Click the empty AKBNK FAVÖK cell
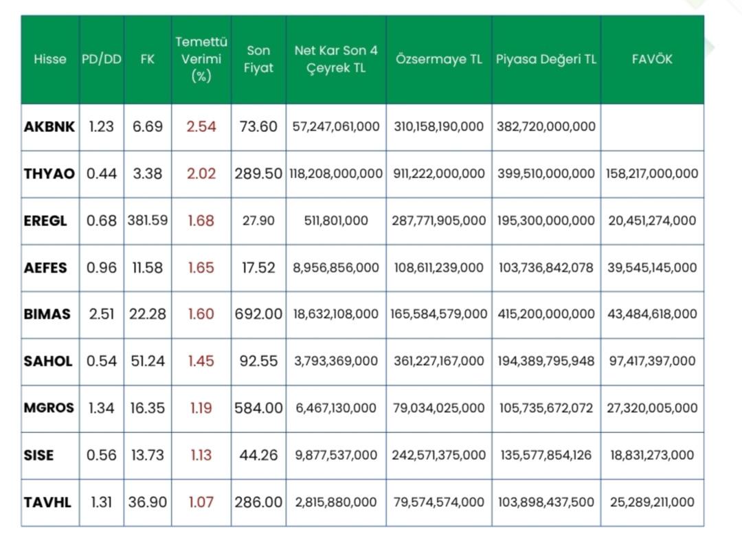Viewport: 742px width, 560px height. [x=652, y=127]
